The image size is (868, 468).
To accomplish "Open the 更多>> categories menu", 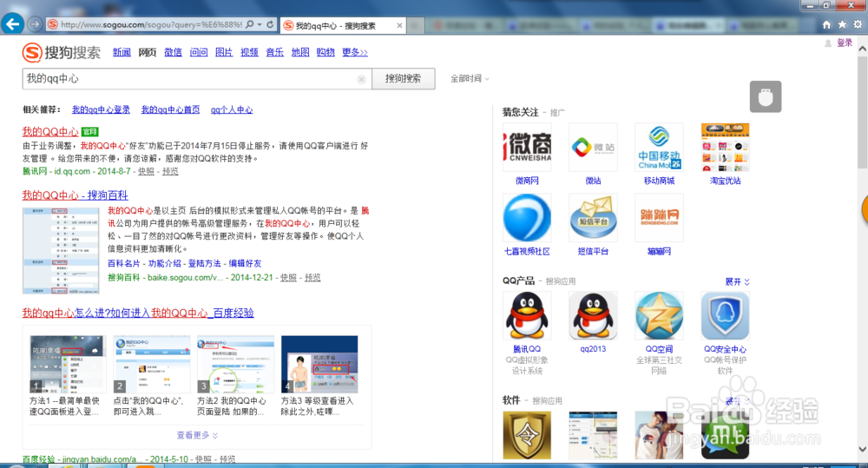I will 355,52.
